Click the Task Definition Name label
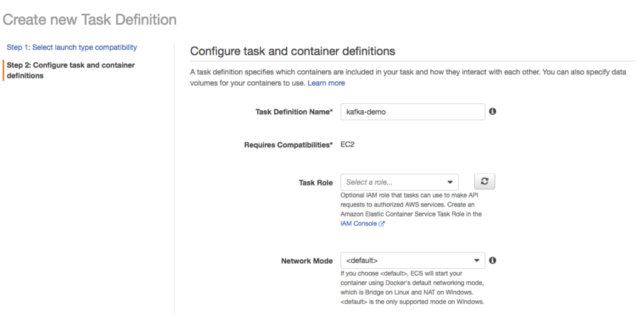This screenshot has width=644, height=316. click(294, 111)
